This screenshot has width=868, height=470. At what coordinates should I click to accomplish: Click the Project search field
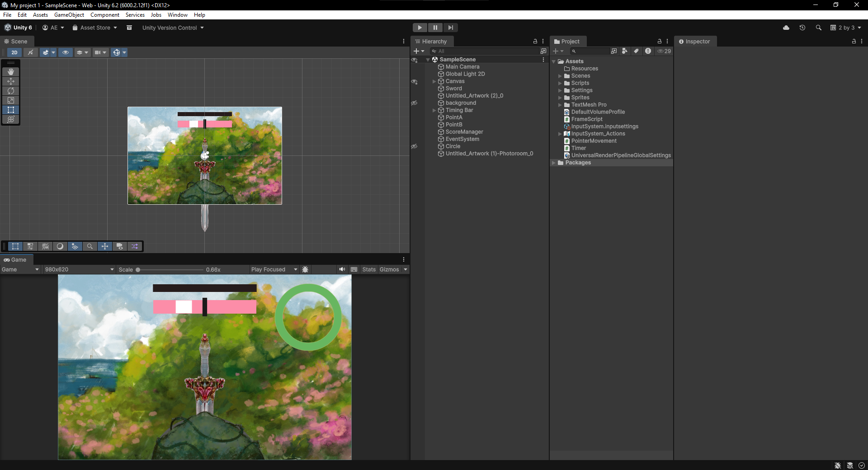coord(590,51)
